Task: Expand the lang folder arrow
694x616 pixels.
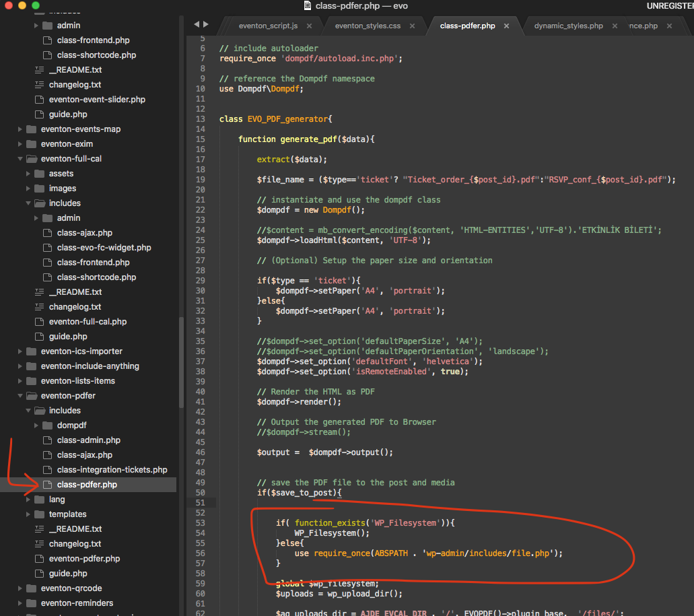Action: [28, 500]
